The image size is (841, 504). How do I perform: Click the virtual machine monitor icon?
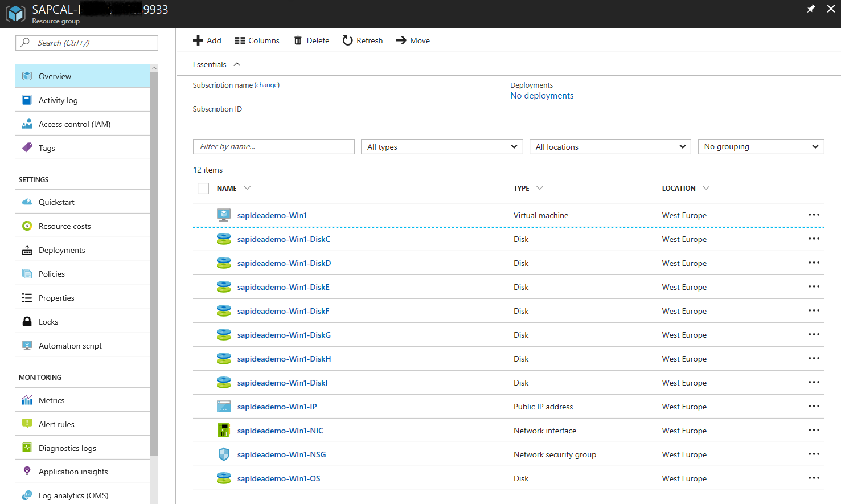coord(224,215)
